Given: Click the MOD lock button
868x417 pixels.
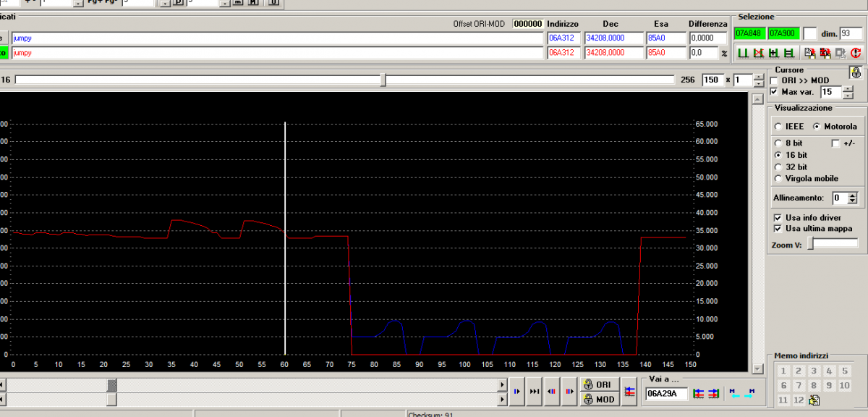Looking at the screenshot, I should (x=599, y=399).
